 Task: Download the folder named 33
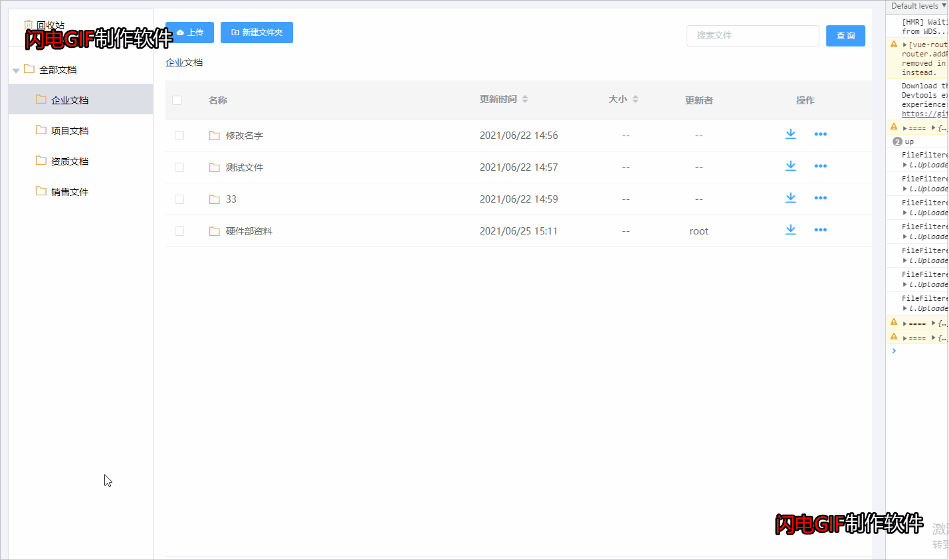(790, 198)
